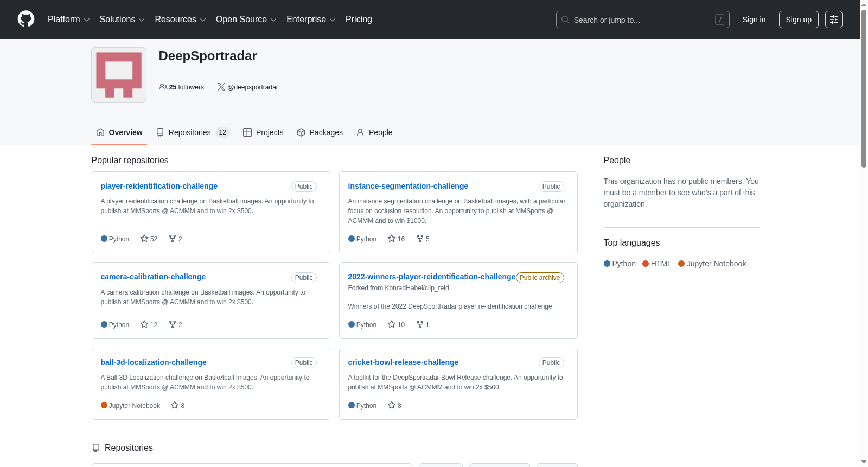Click the 8 stars icon on cricket-bowl-release-challenge

click(x=392, y=405)
